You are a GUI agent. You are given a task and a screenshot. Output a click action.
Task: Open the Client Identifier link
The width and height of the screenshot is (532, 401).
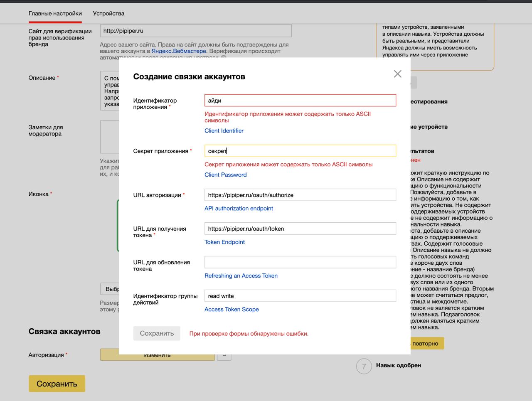pyautogui.click(x=224, y=130)
